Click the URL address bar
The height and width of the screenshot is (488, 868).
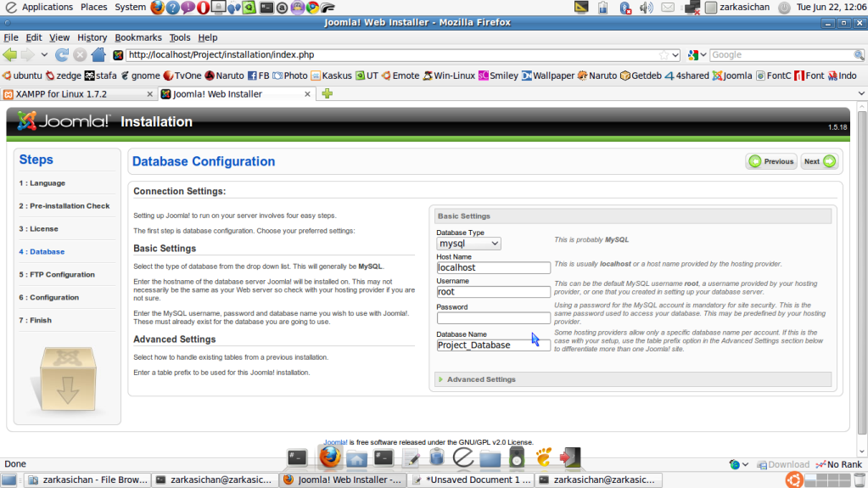pos(393,55)
